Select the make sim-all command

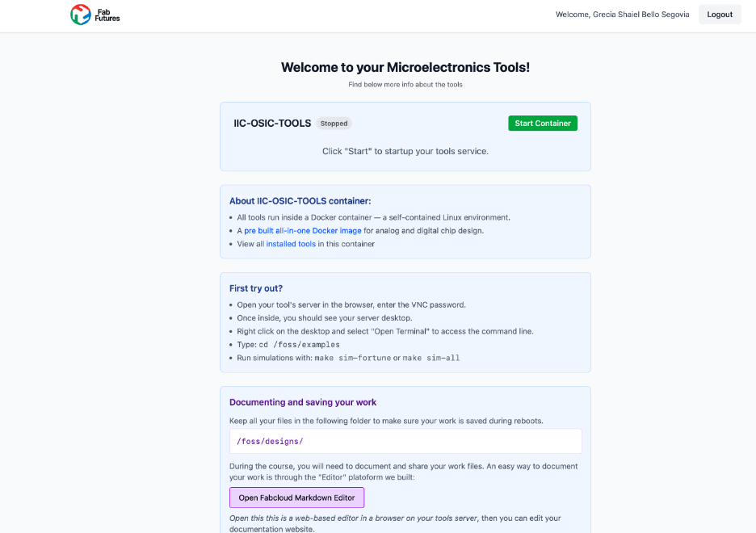point(431,358)
